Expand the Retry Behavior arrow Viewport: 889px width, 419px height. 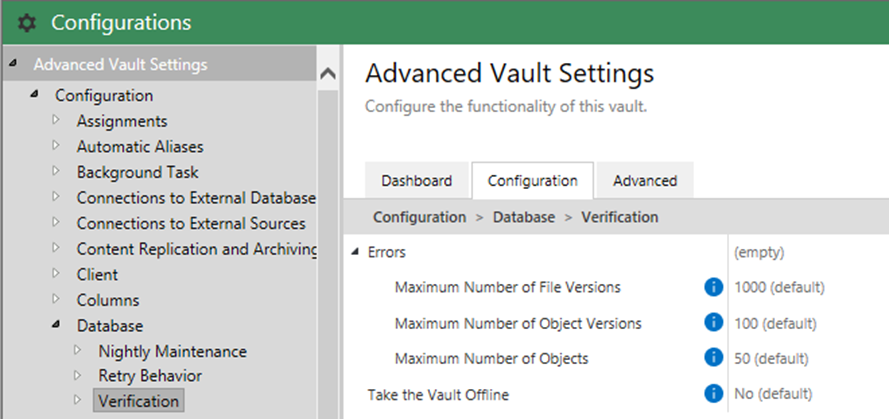tap(78, 375)
